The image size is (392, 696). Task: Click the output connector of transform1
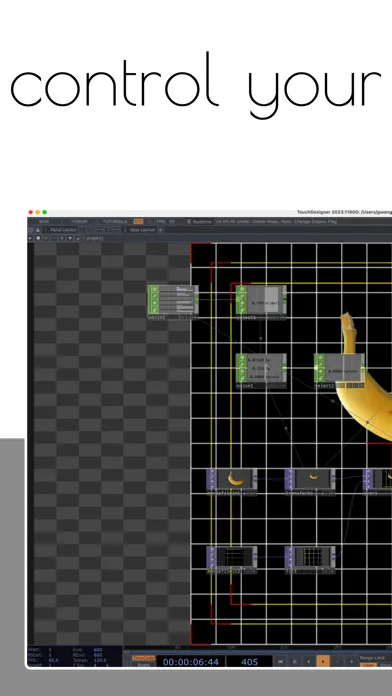(333, 479)
